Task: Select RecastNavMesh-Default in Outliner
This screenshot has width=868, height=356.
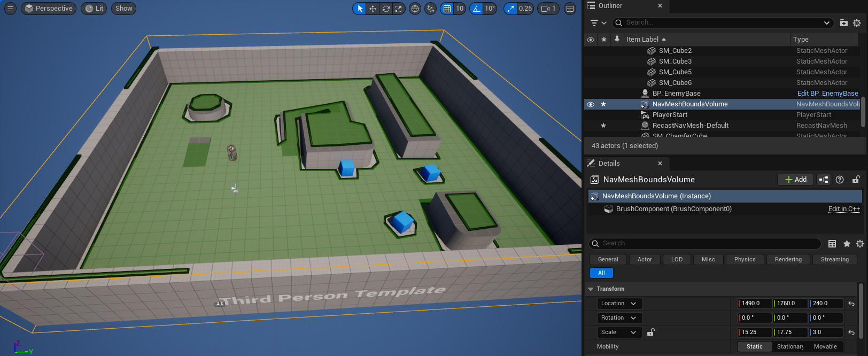Action: pos(690,126)
